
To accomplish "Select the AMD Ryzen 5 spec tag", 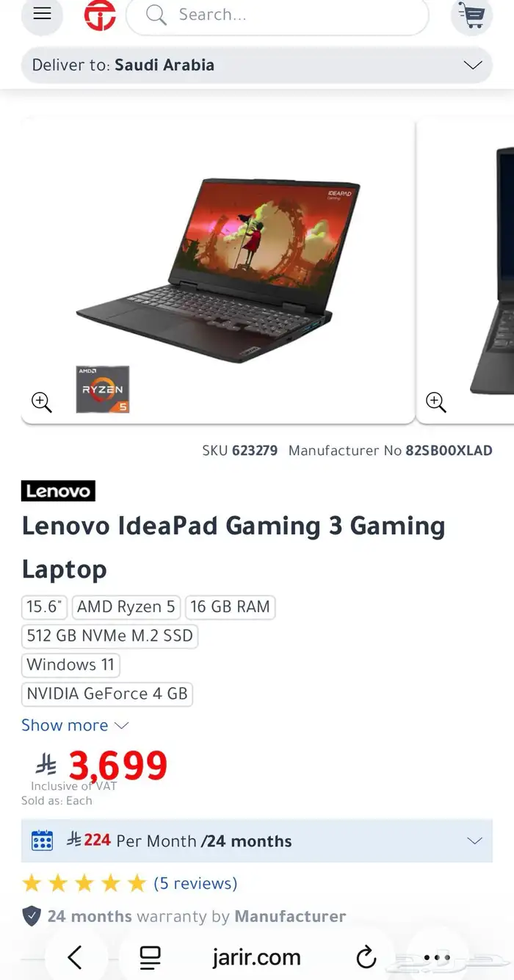I will point(126,607).
